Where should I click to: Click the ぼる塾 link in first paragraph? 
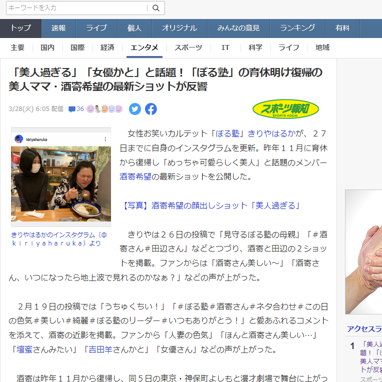(228, 134)
